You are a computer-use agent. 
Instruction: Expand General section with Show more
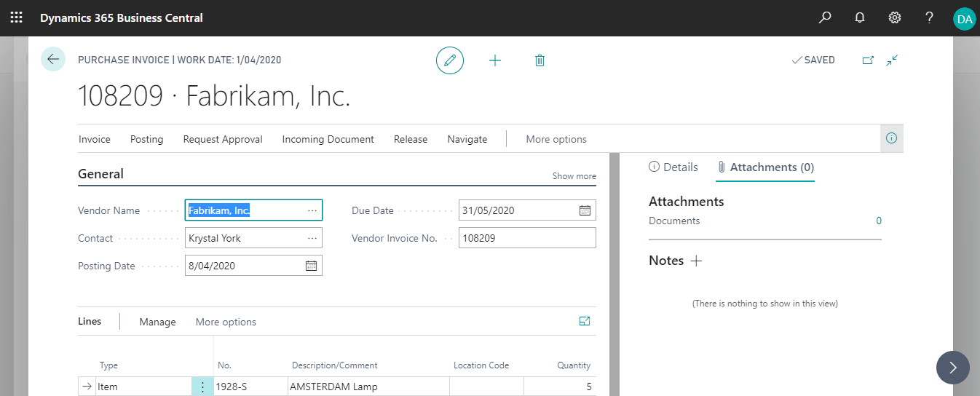[x=574, y=176]
